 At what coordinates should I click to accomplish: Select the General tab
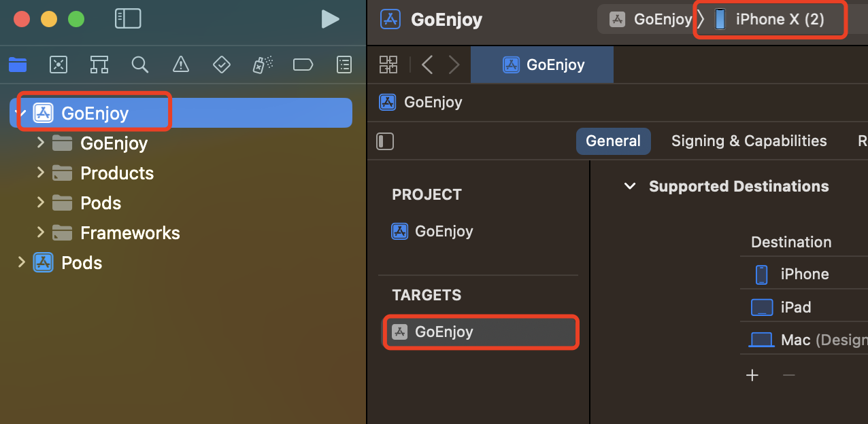[613, 141]
